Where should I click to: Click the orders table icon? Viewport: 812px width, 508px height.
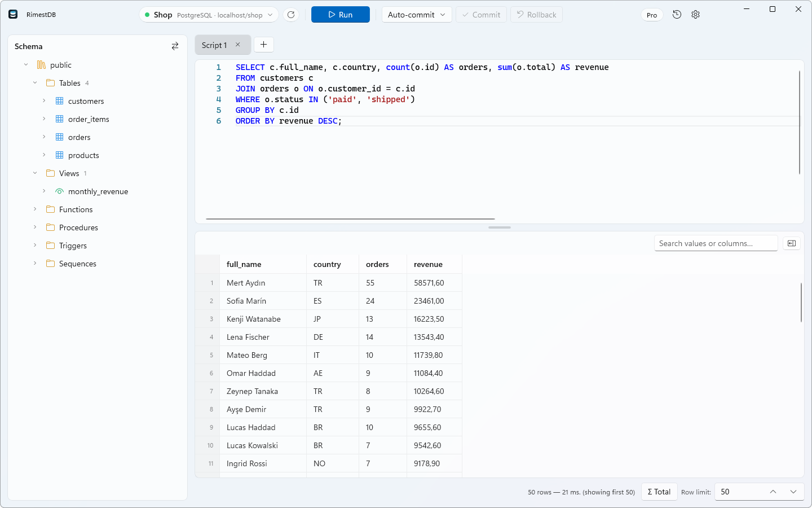(x=59, y=137)
